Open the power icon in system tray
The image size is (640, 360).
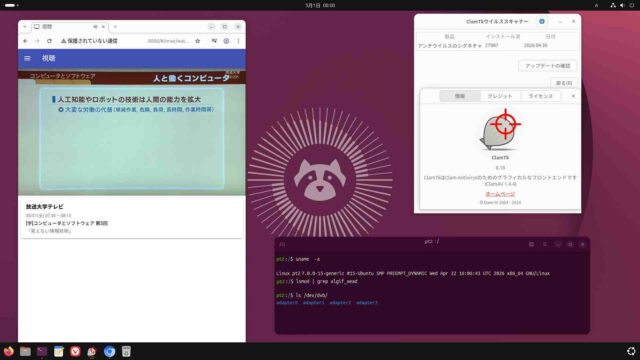coord(632,5)
